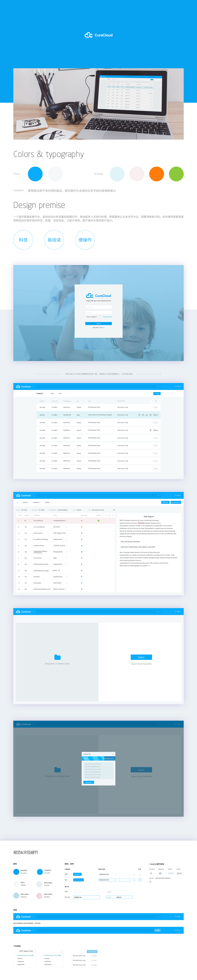Expand the Time filter dropdown
Viewport: 197px width, 980px height.
click(53, 393)
